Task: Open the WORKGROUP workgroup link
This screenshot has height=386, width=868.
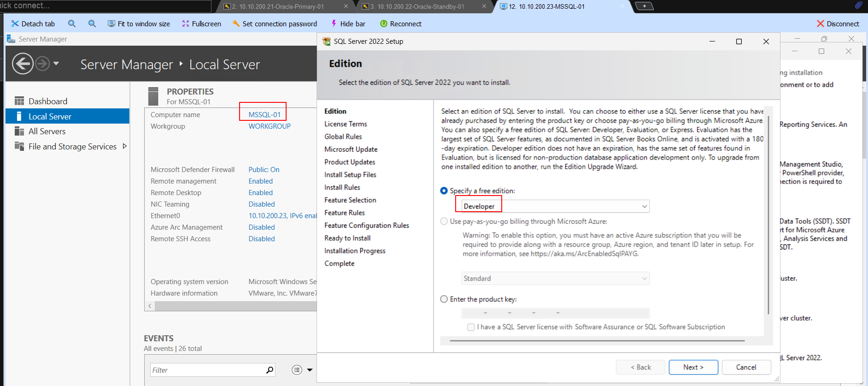Action: tap(270, 126)
